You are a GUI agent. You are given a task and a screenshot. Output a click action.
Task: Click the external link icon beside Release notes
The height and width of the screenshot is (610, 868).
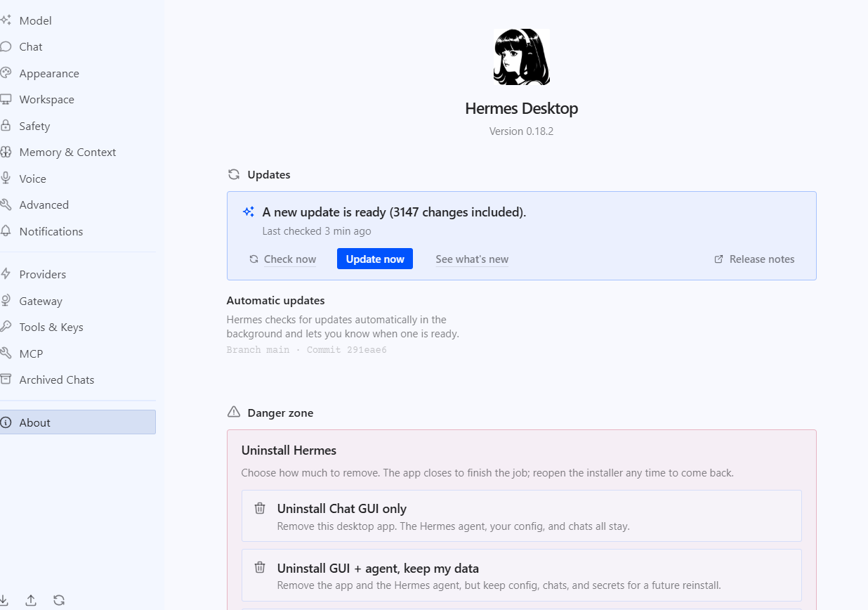point(718,259)
